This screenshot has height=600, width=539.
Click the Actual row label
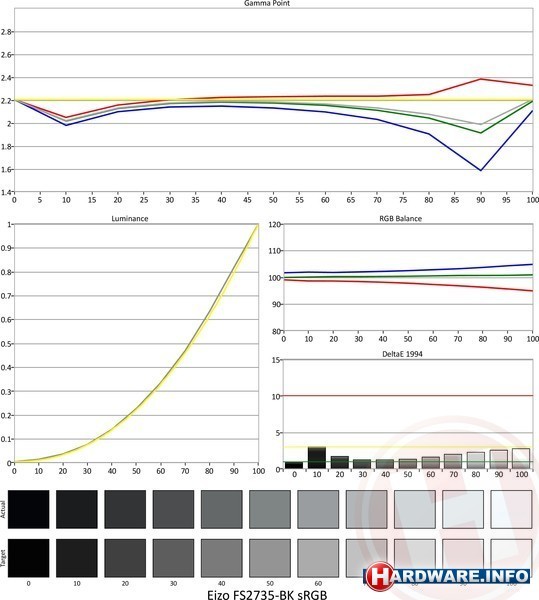(3, 509)
